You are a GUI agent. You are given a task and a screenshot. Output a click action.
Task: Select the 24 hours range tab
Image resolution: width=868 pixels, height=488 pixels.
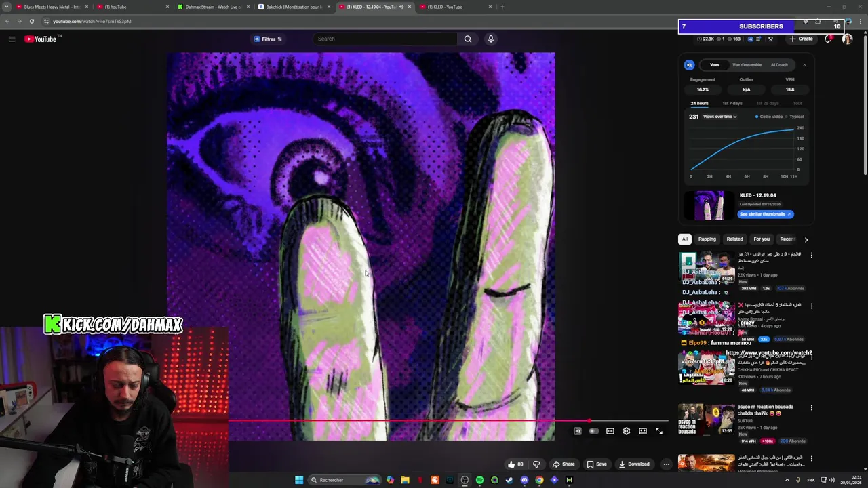(699, 103)
